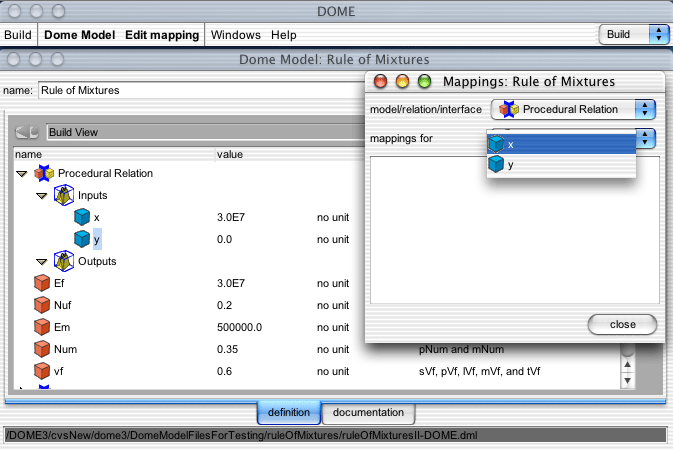
Task: Click the mappings for dropdown stepper arrows
Action: coord(645,138)
